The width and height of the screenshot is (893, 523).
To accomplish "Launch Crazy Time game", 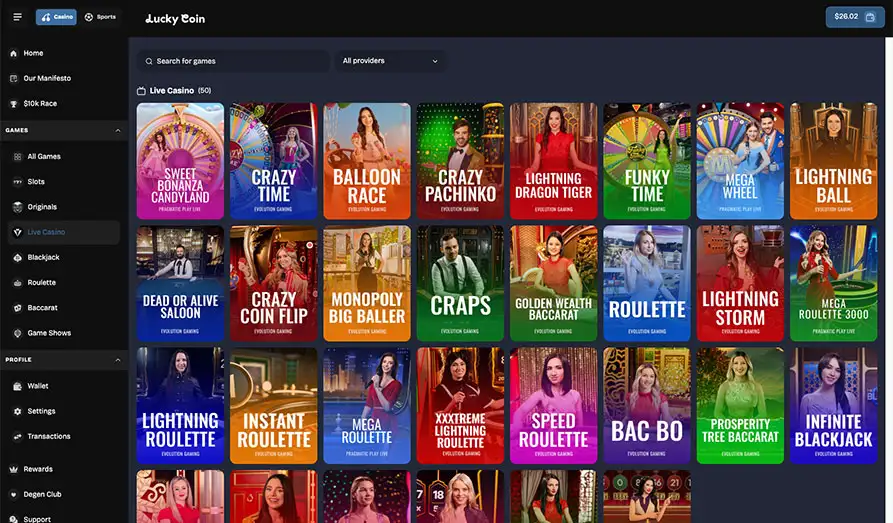I will pos(273,161).
